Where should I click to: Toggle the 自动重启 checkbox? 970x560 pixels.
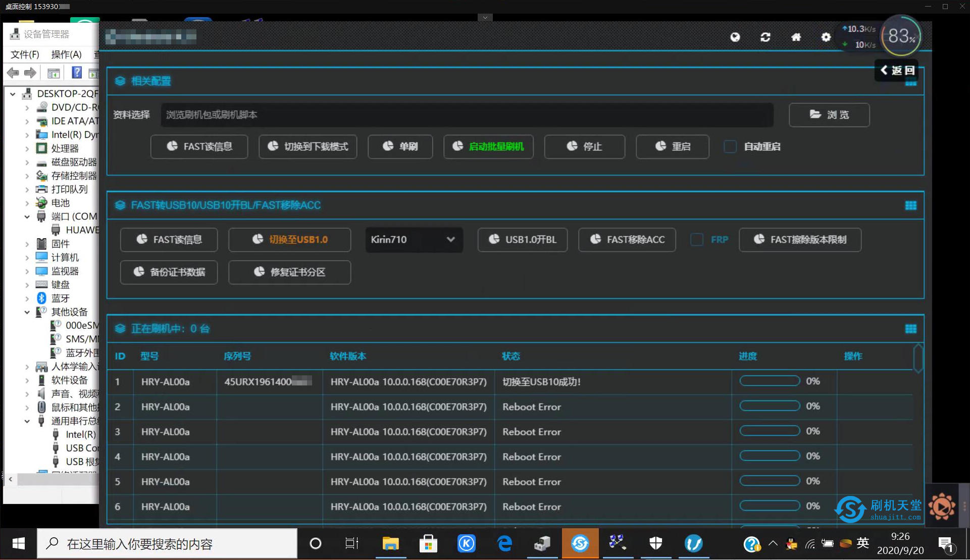coord(730,146)
